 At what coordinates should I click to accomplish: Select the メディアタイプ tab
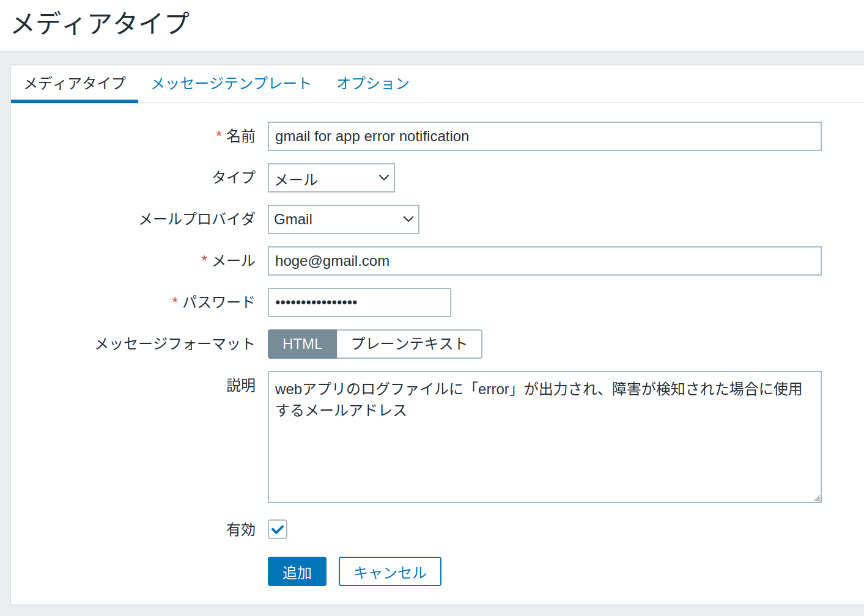tap(74, 83)
